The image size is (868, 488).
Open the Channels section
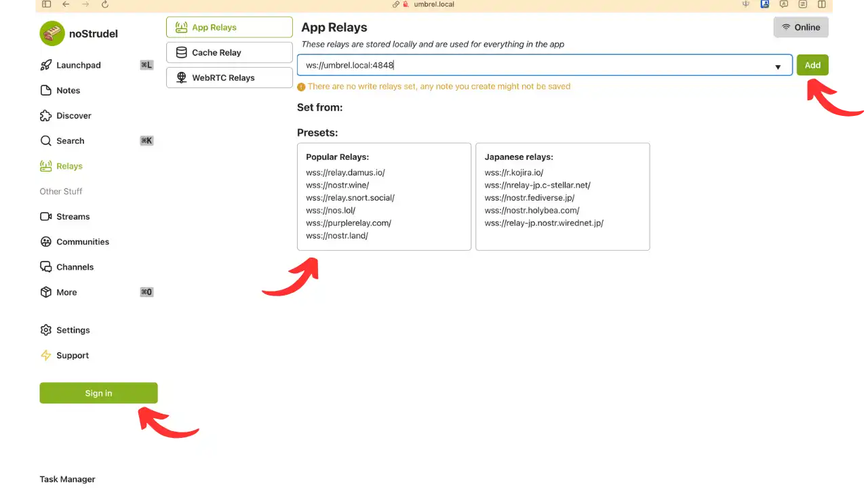(75, 266)
